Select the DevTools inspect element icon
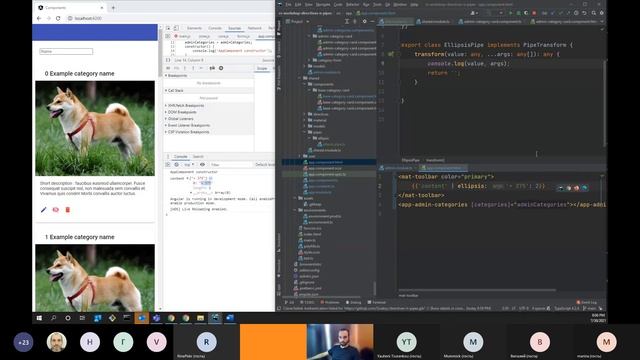 (x=168, y=28)
